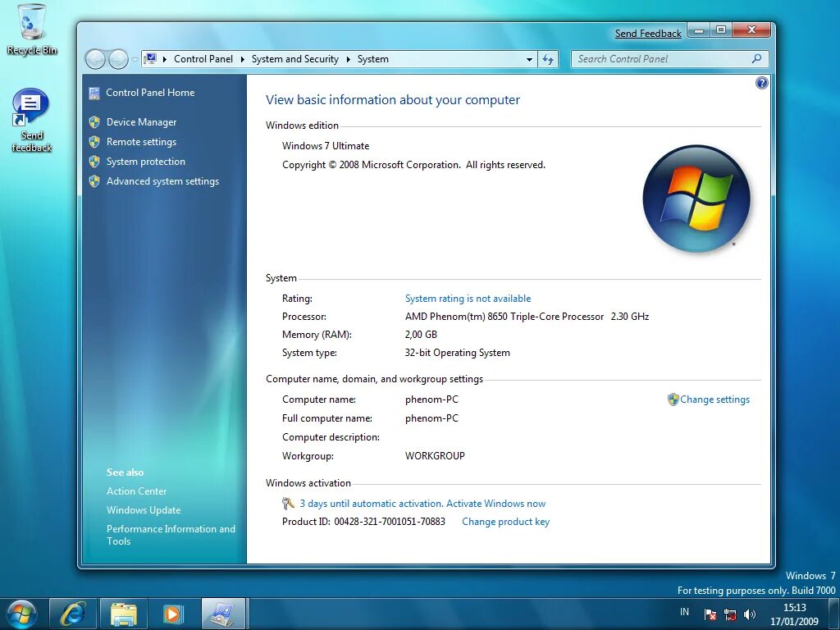Click the keys icon under Windows activation

pos(288,504)
